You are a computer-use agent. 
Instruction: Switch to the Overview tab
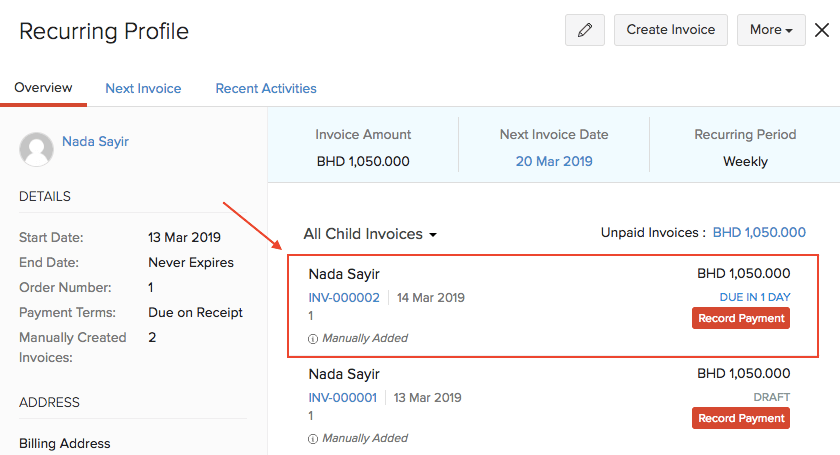pyautogui.click(x=43, y=88)
